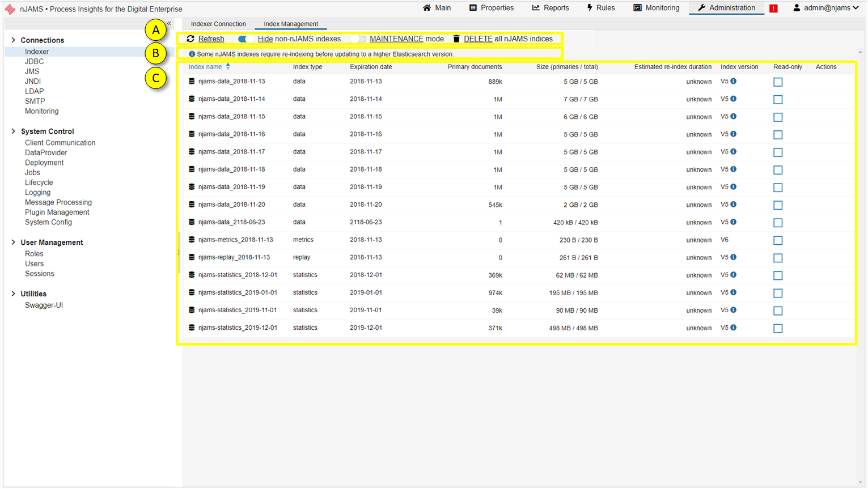The height and width of the screenshot is (489, 868).
Task: Click njams-statistics_2019-11-01 index name
Action: [238, 310]
